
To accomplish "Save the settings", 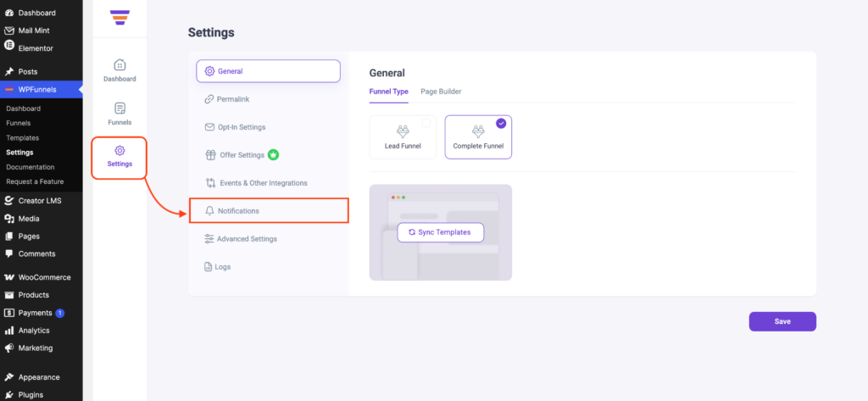I will pos(782,321).
